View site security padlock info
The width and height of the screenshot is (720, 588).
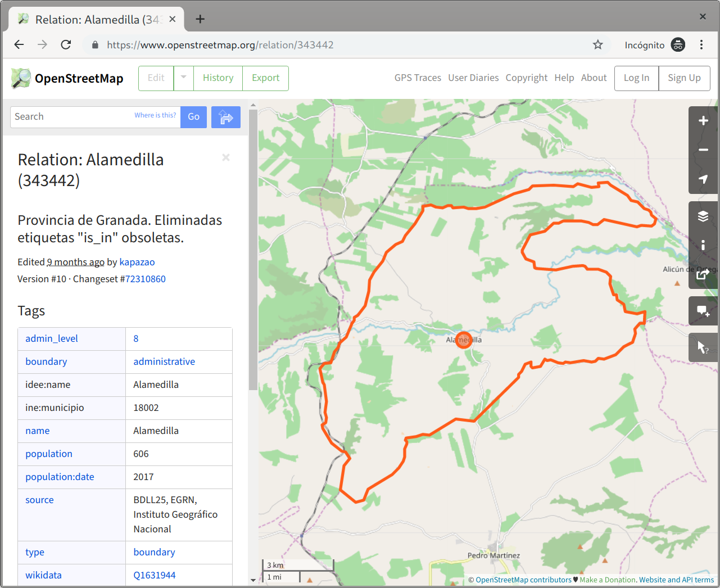tap(95, 44)
